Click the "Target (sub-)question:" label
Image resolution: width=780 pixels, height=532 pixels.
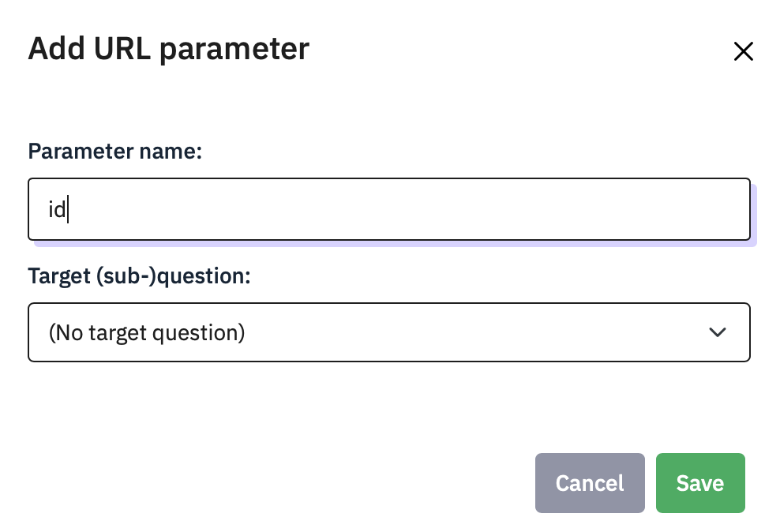[139, 276]
